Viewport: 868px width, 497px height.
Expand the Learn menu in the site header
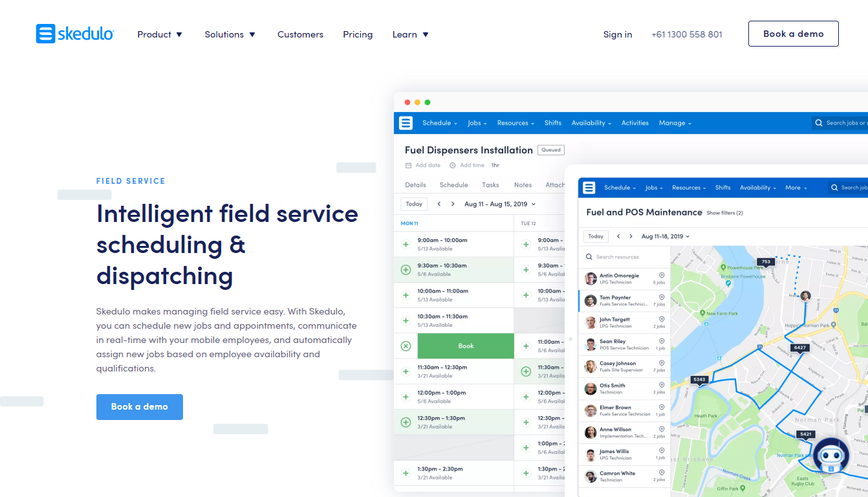coord(411,34)
